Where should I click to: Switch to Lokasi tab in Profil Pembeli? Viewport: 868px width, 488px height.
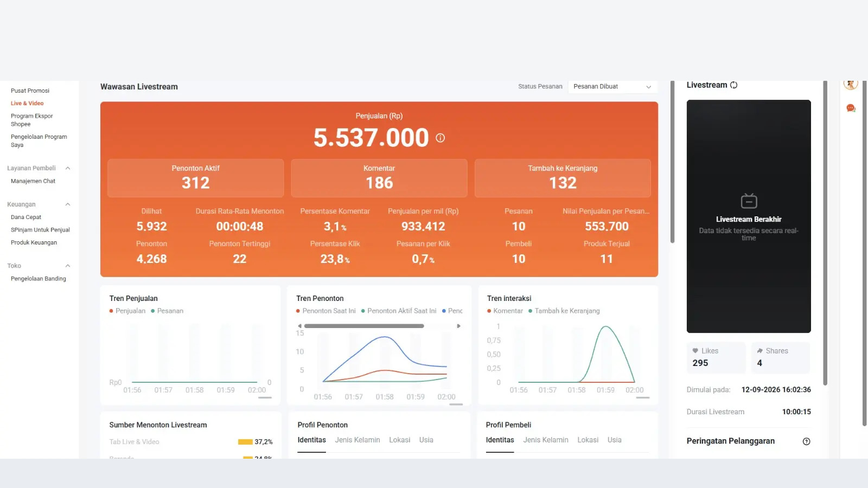point(588,440)
